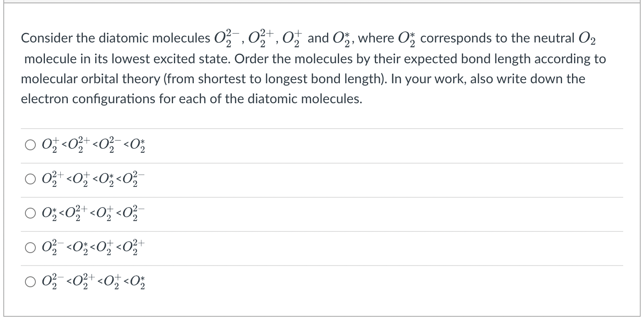This screenshot has height=318, width=644.
Task: Click the words 'Consider the diatomic molecules'
Action: [116, 39]
